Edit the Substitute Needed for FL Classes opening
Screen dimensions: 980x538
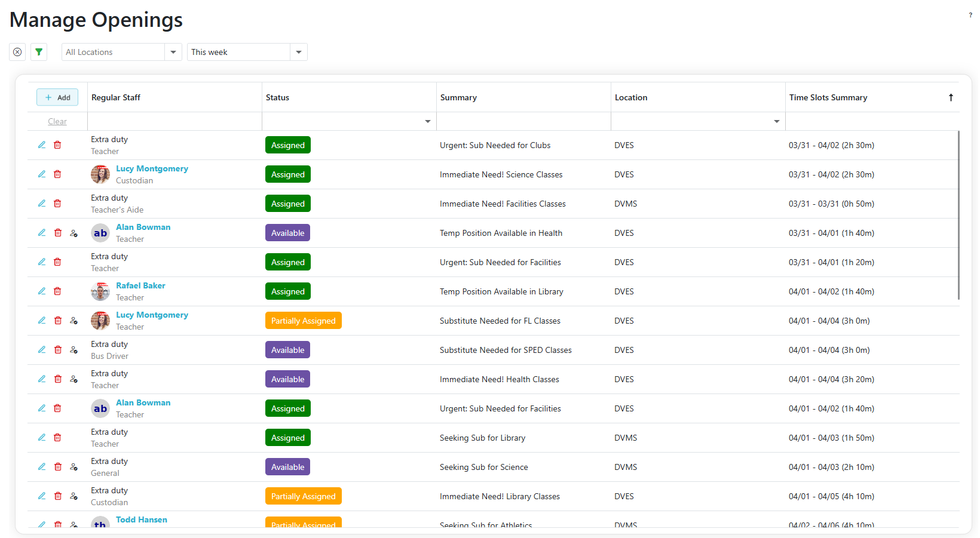click(42, 321)
